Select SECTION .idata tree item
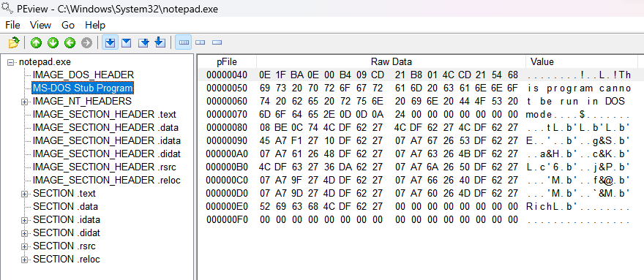The image size is (644, 280). pos(67,219)
